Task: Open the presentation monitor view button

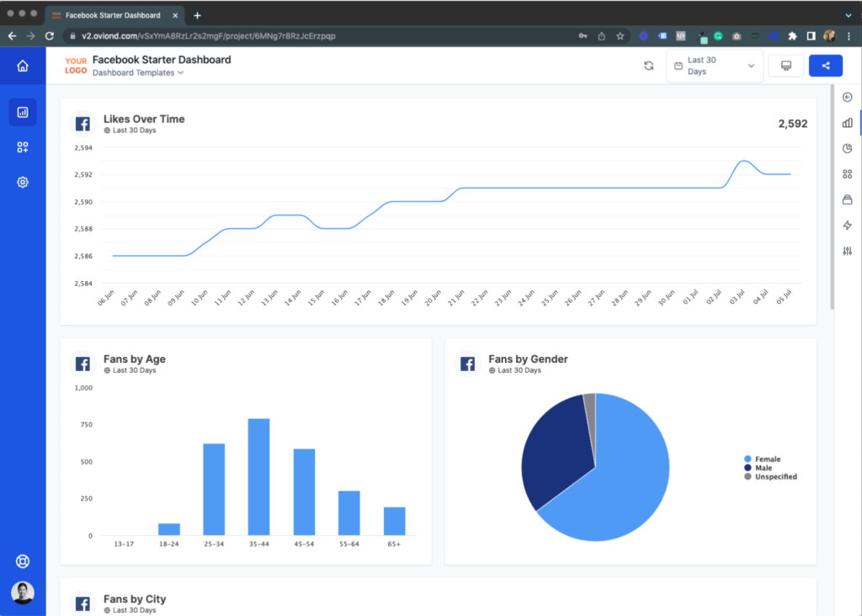Action: [x=786, y=66]
